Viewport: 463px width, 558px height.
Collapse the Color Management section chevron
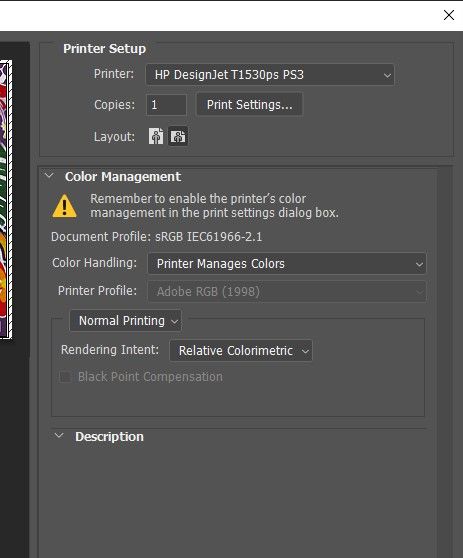(49, 176)
